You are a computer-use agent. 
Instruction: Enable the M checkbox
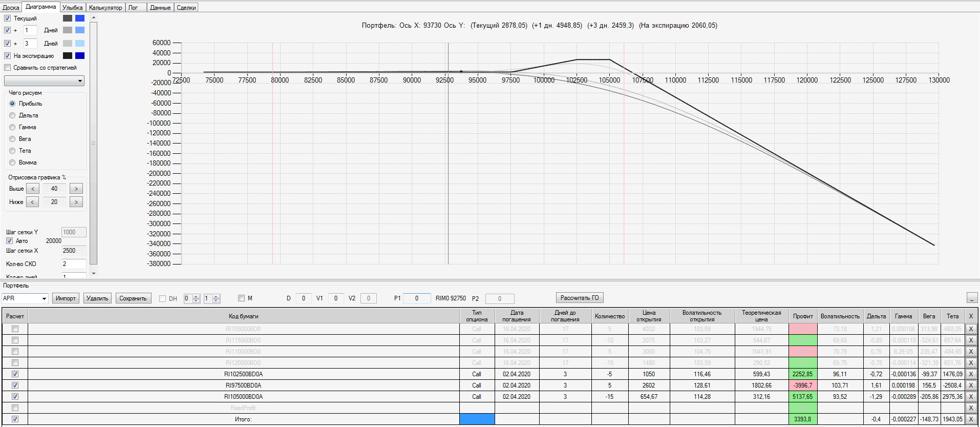241,298
